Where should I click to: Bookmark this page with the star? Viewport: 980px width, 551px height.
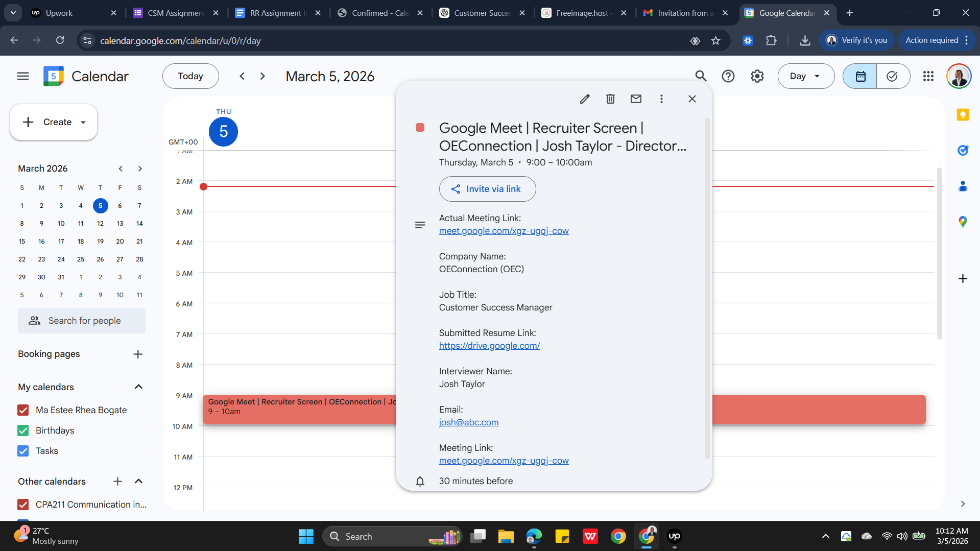(x=716, y=40)
